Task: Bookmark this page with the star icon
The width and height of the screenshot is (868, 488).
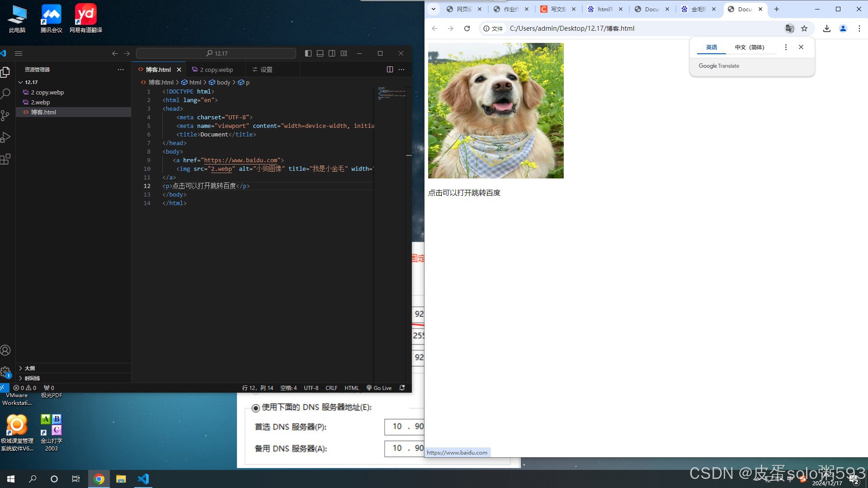Action: click(x=804, y=28)
